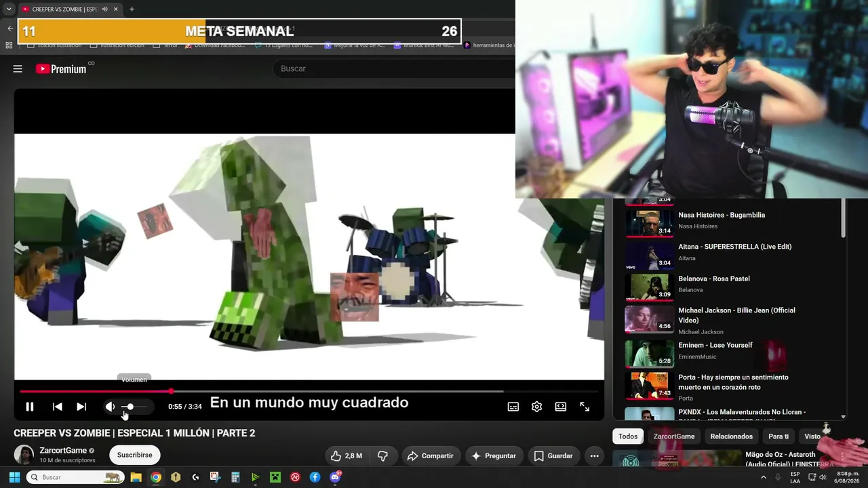The width and height of the screenshot is (868, 488).
Task: Save the video with Guardar
Action: coord(553,456)
